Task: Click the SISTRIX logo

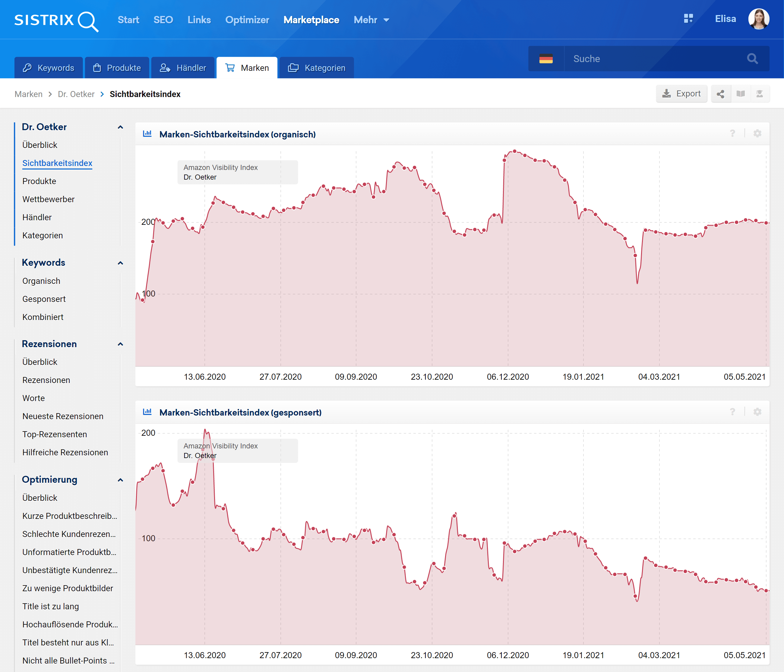Action: (56, 20)
